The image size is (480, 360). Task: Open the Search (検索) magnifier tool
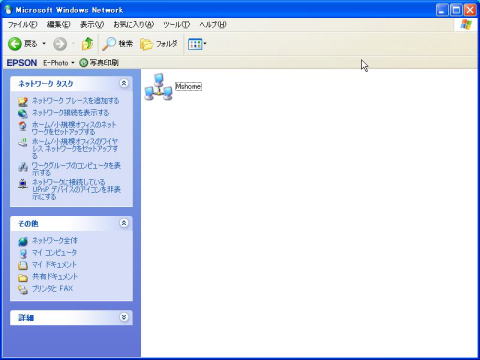117,44
